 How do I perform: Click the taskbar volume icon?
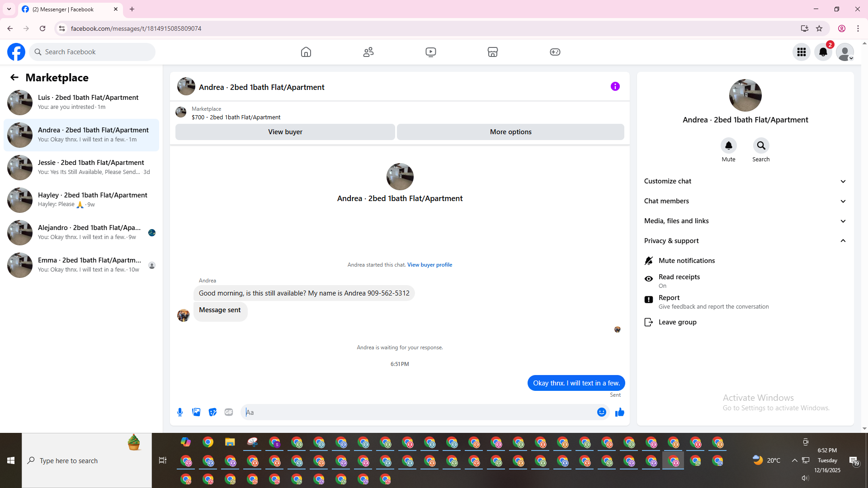point(805,478)
